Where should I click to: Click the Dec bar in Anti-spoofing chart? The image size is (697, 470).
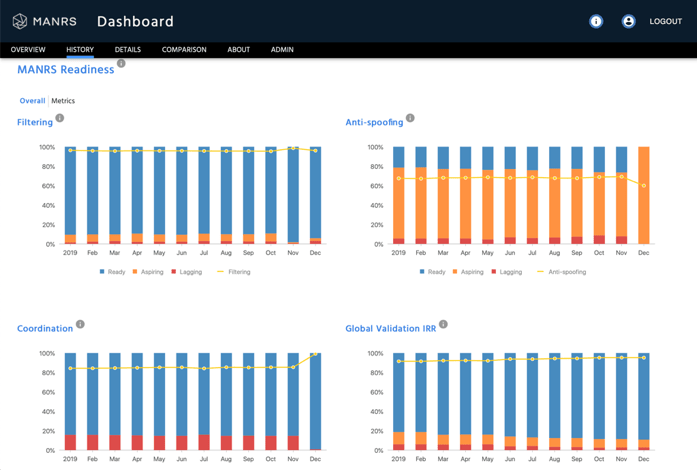point(644,195)
